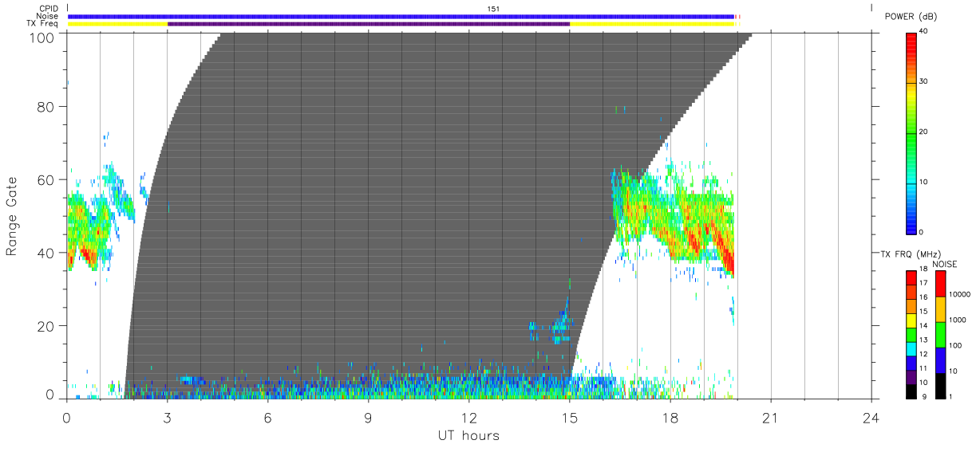
Task: Click the 9 tick on UT hours axis
Action: 369,417
